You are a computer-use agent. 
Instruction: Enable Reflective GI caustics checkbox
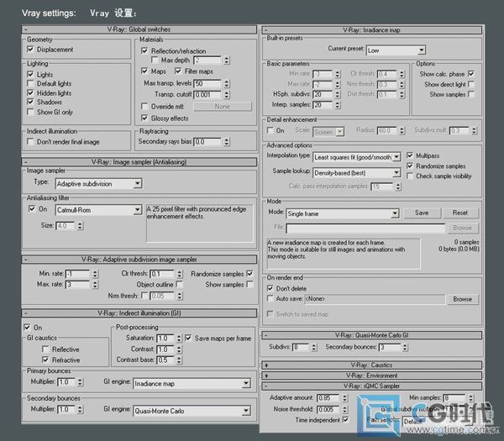click(45, 349)
